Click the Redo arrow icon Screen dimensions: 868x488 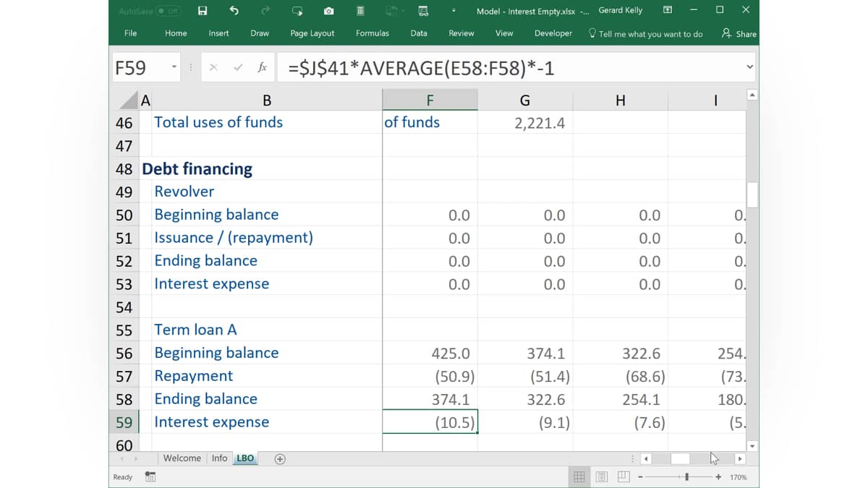[265, 11]
